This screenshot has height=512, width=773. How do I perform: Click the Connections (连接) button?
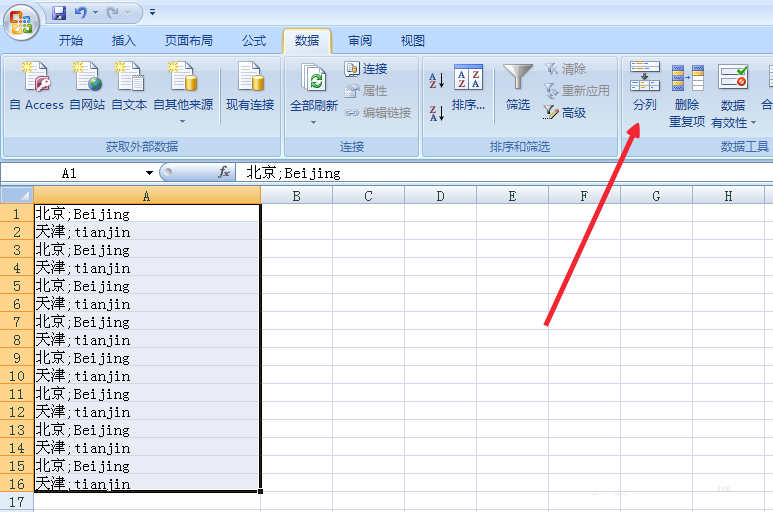point(366,69)
